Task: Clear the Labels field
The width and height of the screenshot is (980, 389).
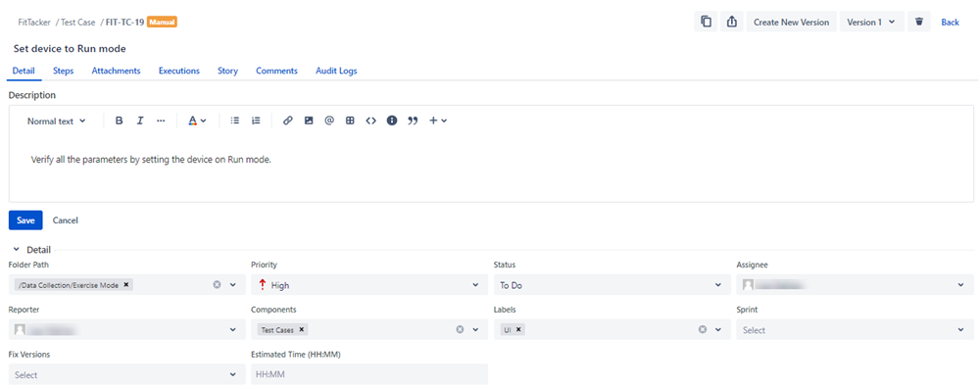Action: [x=703, y=329]
